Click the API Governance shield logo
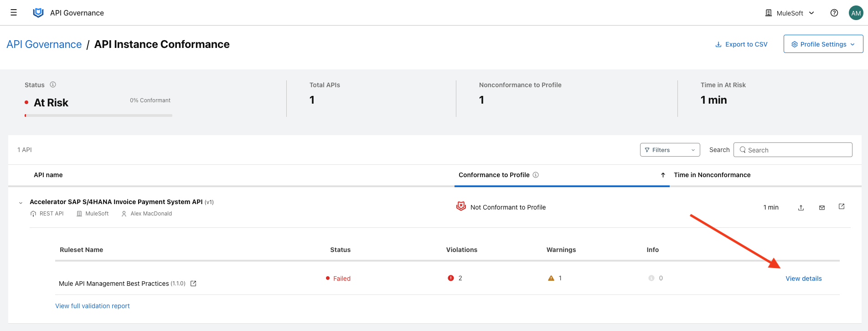Image resolution: width=868 pixels, height=331 pixels. pyautogui.click(x=38, y=13)
